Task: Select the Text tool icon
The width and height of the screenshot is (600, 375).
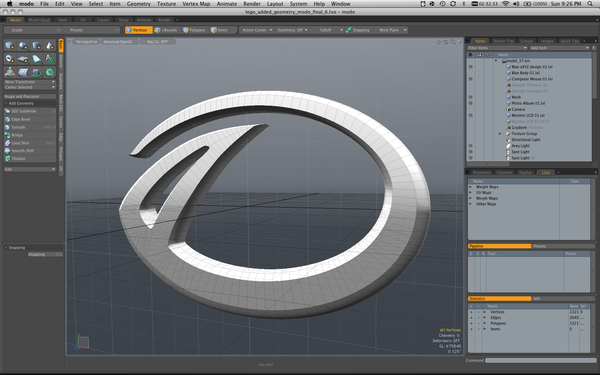Action: click(50, 59)
